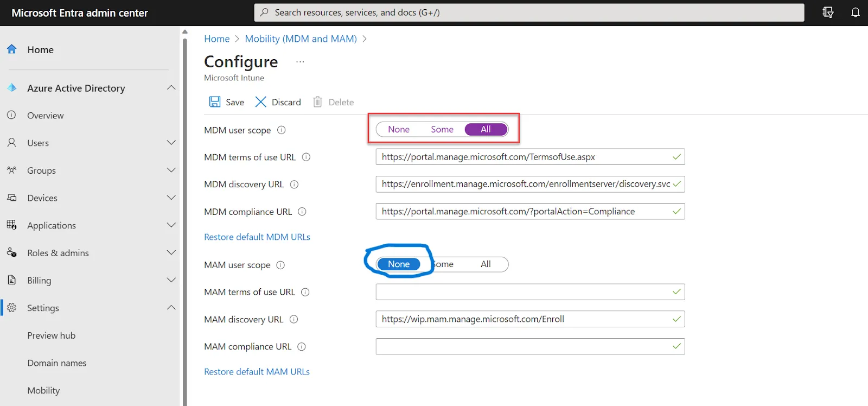Viewport: 868px width, 406px height.
Task: Collapse the Azure Active Directory section chevron
Action: pos(171,87)
